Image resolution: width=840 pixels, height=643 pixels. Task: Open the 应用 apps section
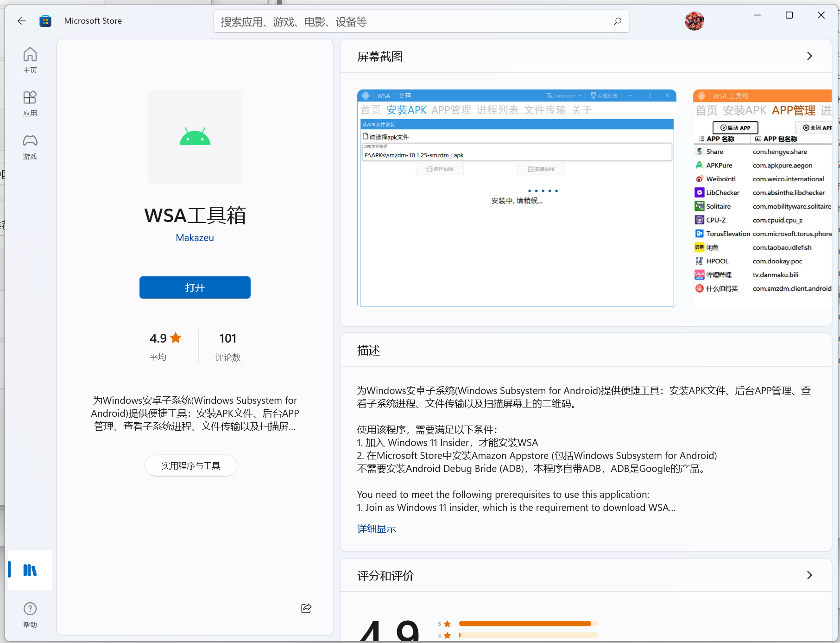coord(30,103)
